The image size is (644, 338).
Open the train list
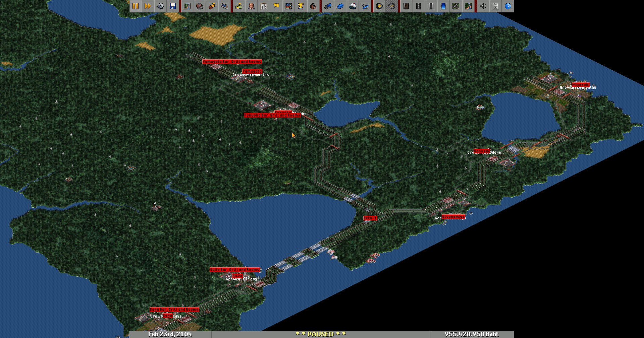click(328, 6)
